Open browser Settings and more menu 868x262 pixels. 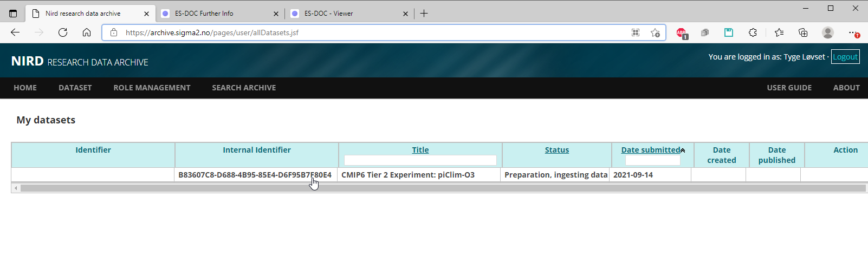[x=853, y=32]
